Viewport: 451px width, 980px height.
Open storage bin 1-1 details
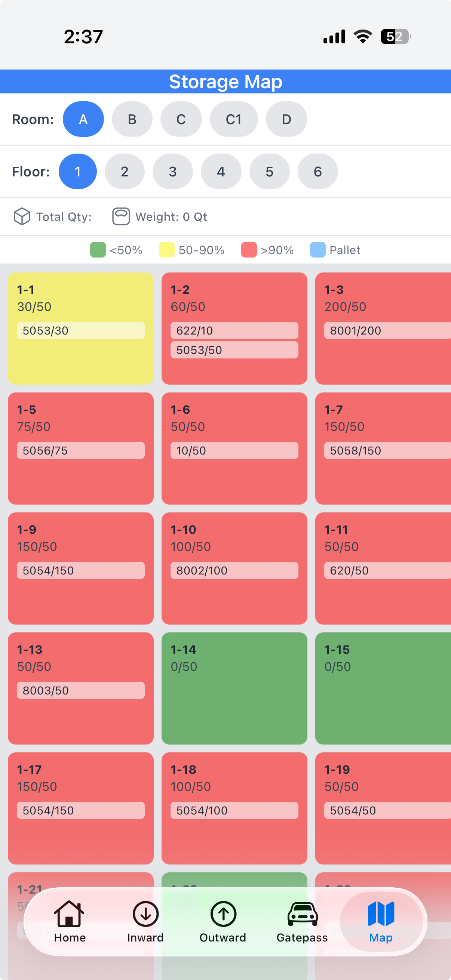[x=80, y=328]
